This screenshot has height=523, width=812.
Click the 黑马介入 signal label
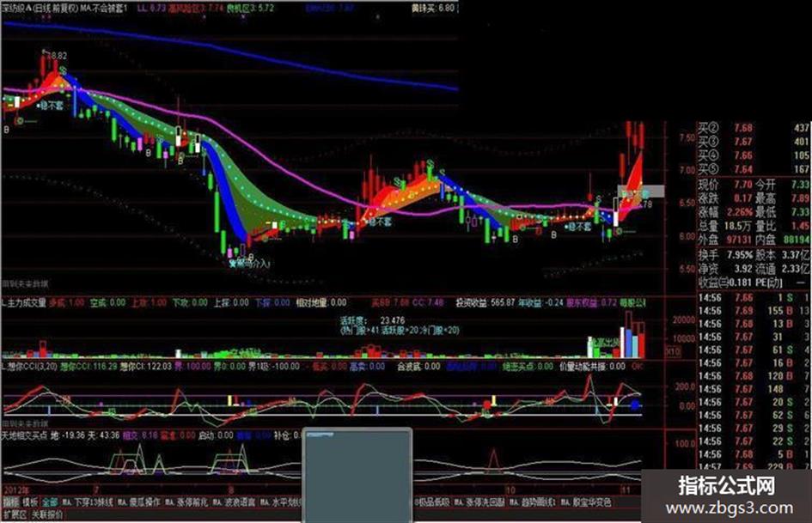(250, 263)
